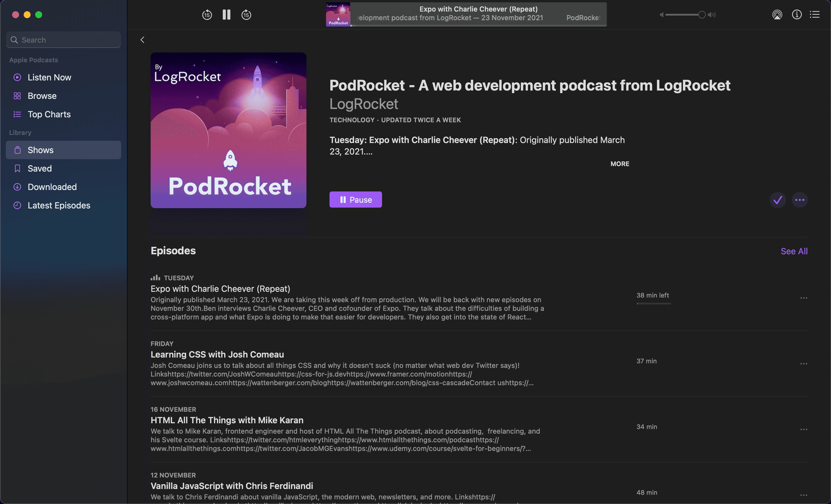Viewport: 831px width, 504px height.
Task: Click the Josh Comeau episode description text
Action: [342, 374]
